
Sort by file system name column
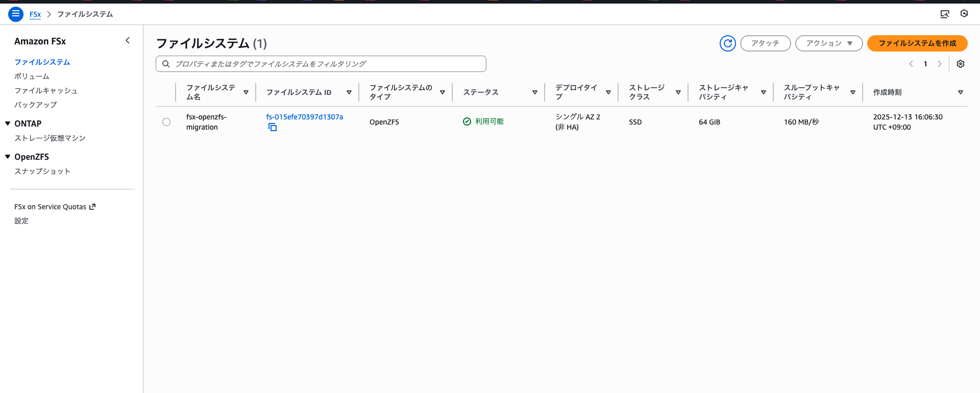tap(246, 92)
